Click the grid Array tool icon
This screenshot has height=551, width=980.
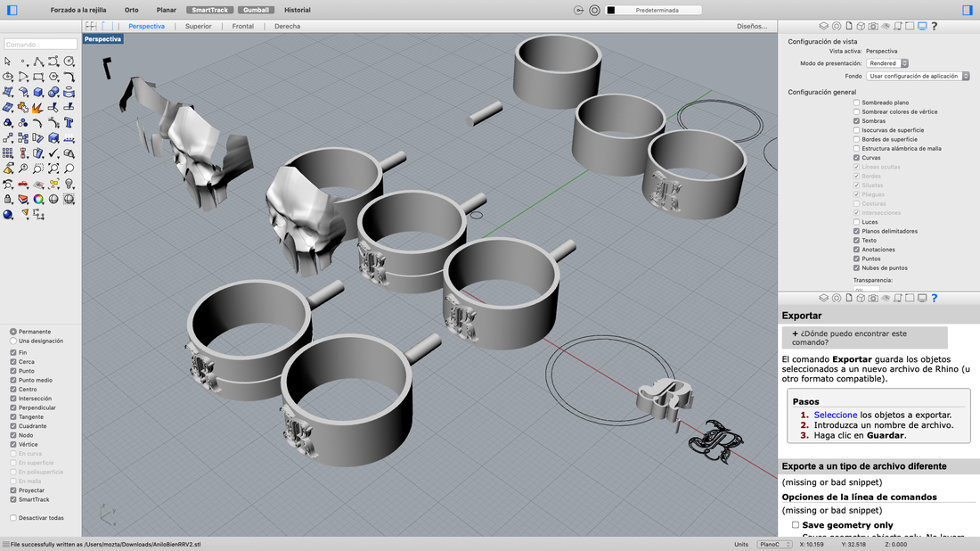tap(7, 153)
